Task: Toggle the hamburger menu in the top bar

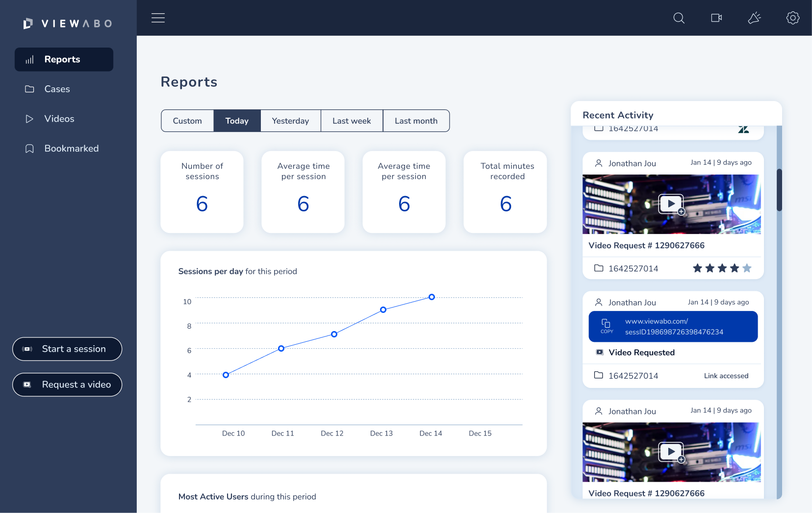Action: (x=158, y=18)
